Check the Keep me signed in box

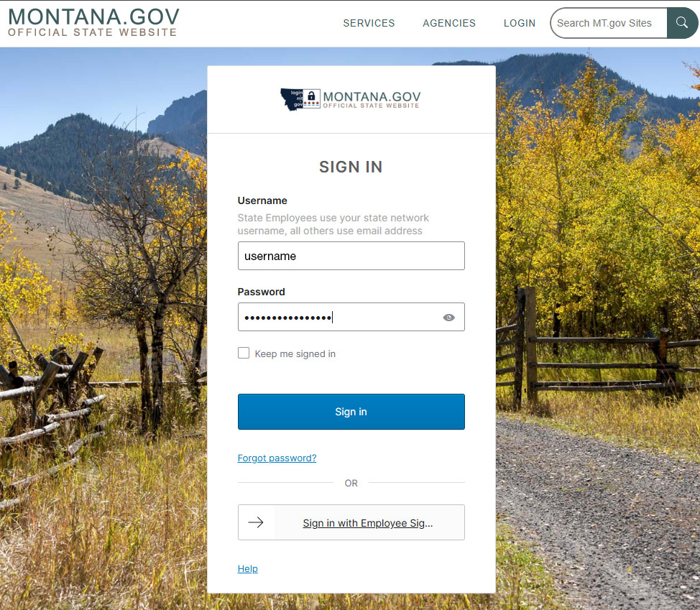[x=244, y=353]
